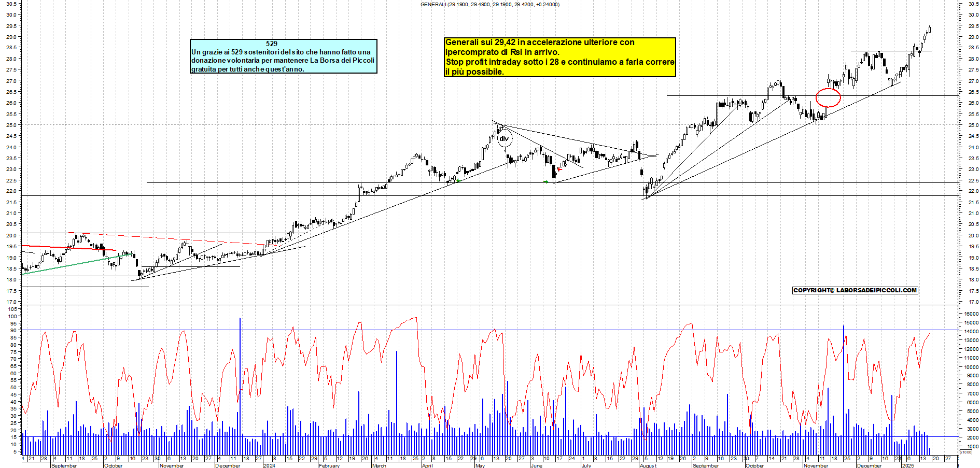Click the '90' RSI axis value

tap(13, 330)
